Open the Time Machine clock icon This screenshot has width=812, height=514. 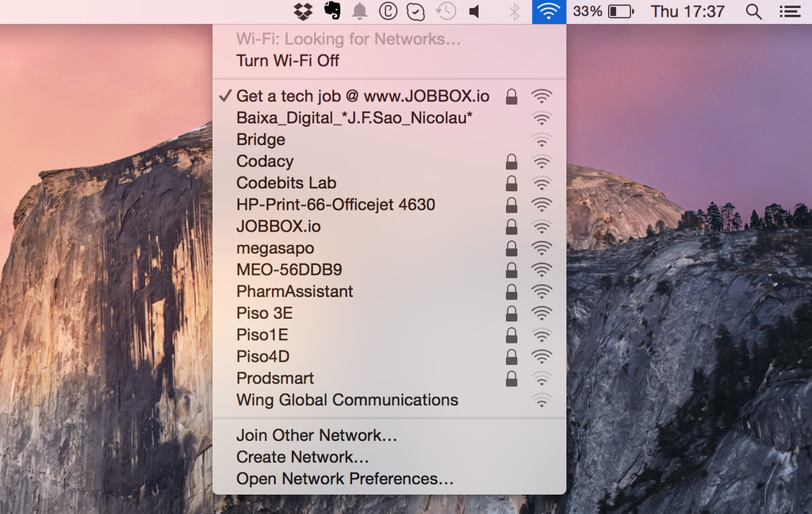(x=446, y=11)
